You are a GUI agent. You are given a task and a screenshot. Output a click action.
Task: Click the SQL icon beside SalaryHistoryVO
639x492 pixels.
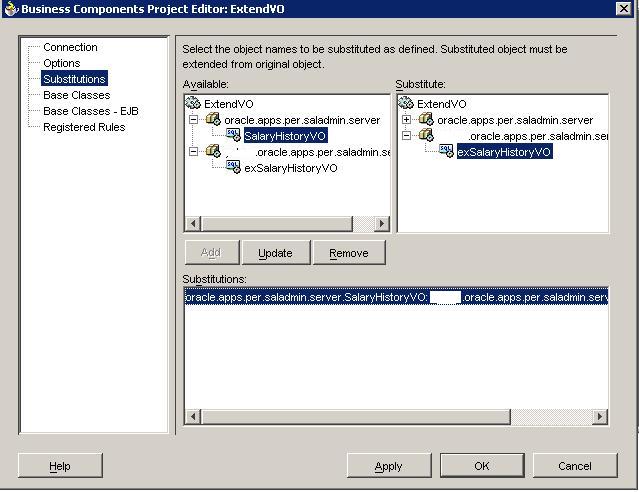tap(234, 135)
